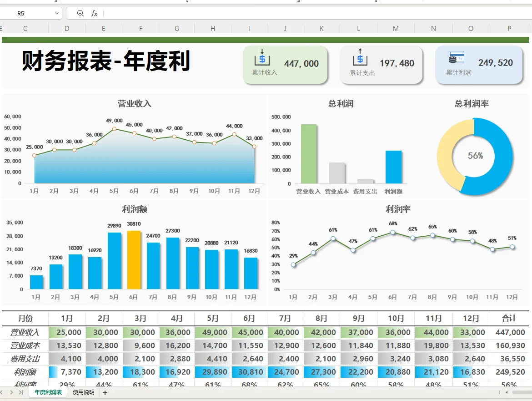Screen dimensions: 532x401
Task: Select the 营业成本 row label cell
Action: [25, 345]
